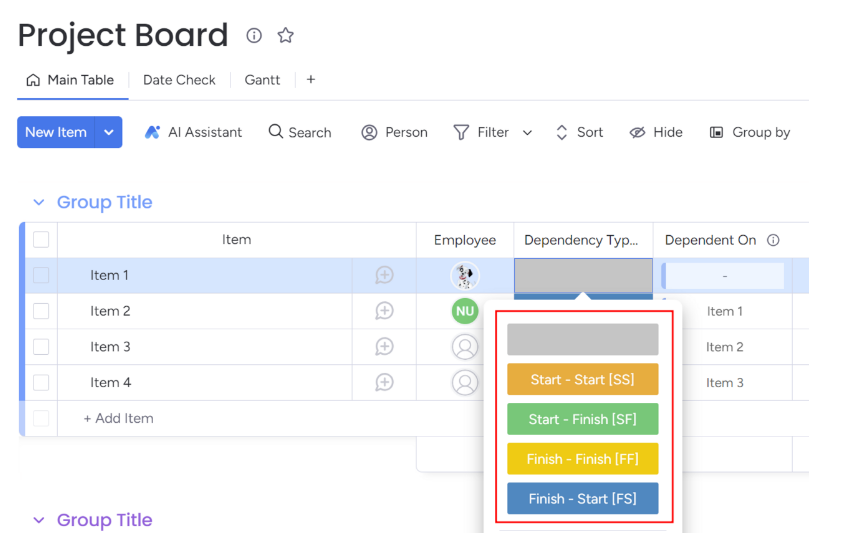Click the New Item button
This screenshot has width=841, height=542.
[56, 132]
